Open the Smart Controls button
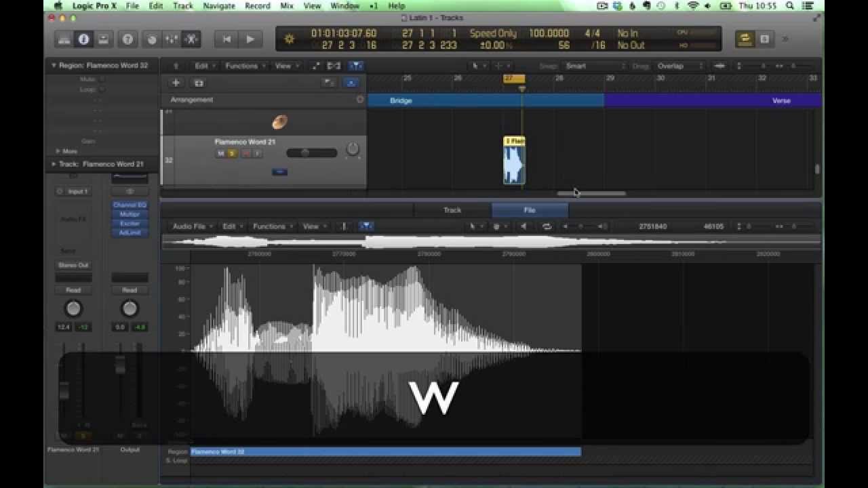Viewport: 868px width, 488px height. coord(152,39)
